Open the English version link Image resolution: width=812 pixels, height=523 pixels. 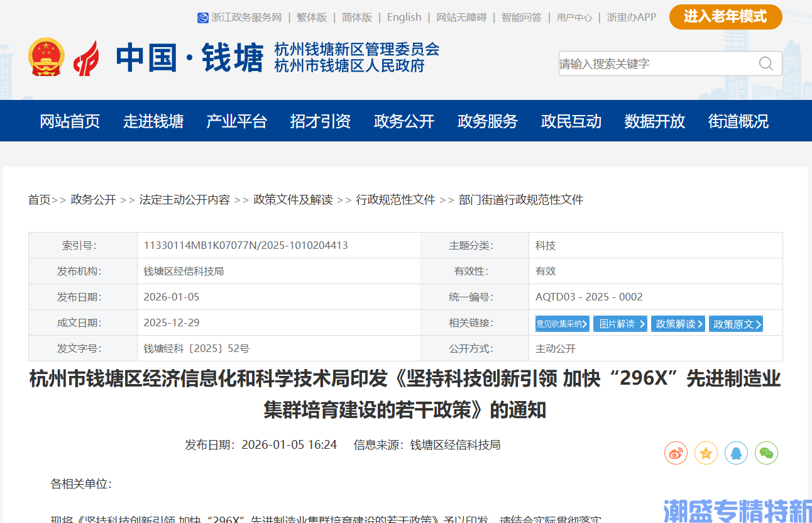click(404, 18)
